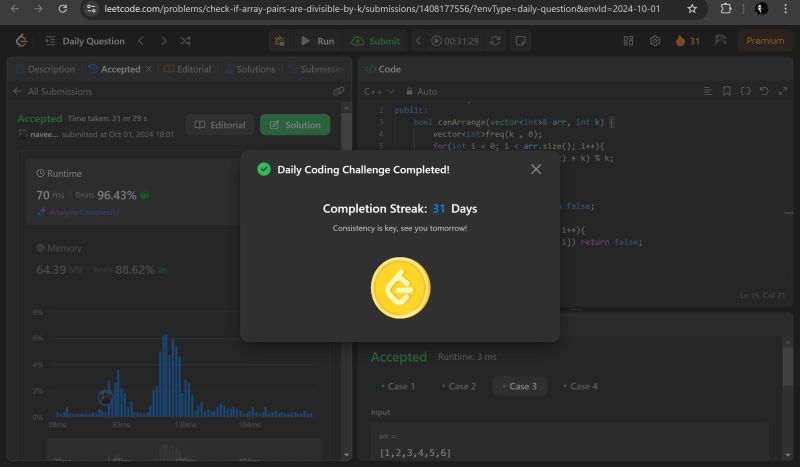View site information icon in address bar

(x=91, y=9)
